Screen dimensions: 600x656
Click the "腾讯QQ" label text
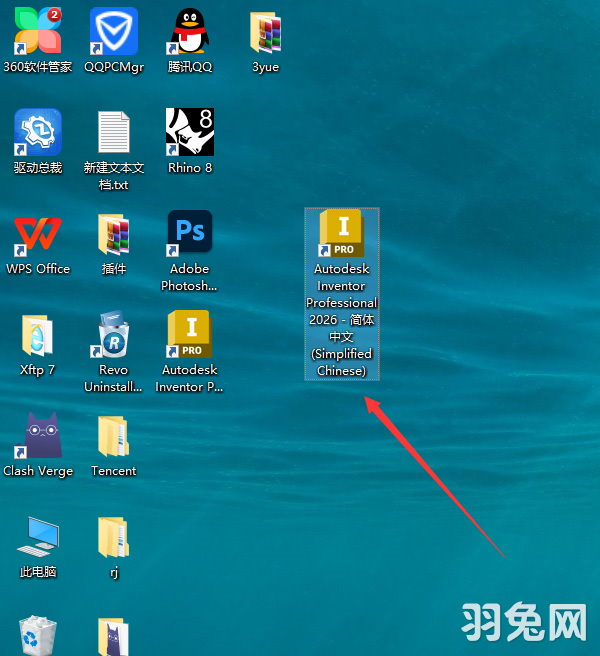pos(190,67)
